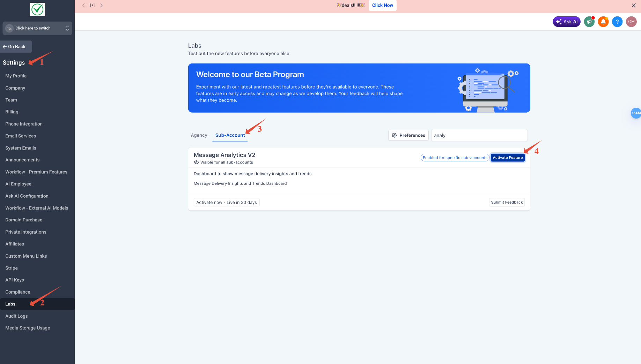Go to previous banner announcement arrow
641x364 pixels.
pos(84,5)
